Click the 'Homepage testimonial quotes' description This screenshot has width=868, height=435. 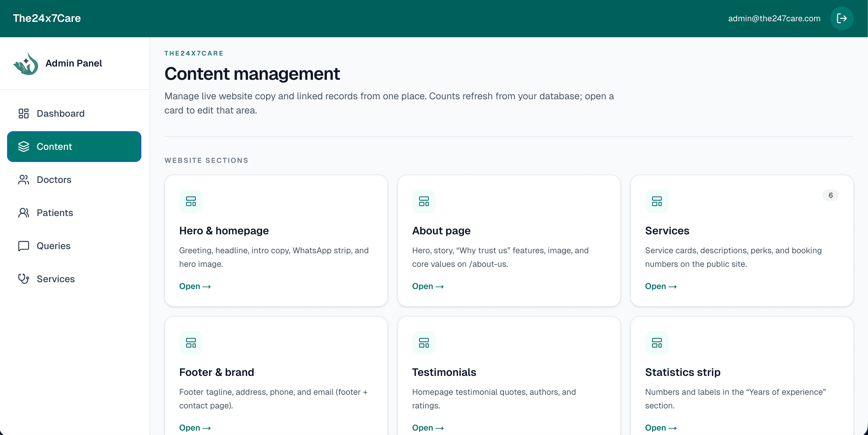point(494,399)
